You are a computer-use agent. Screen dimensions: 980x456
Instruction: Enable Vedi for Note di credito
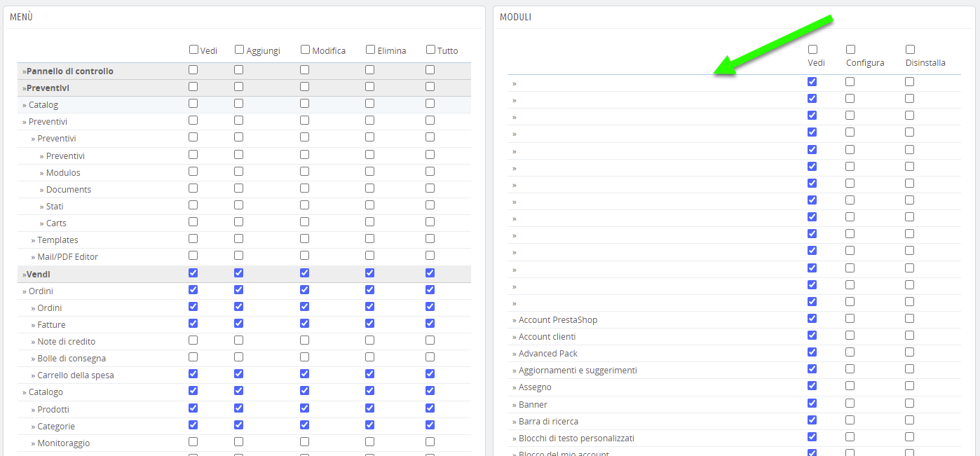[193, 340]
